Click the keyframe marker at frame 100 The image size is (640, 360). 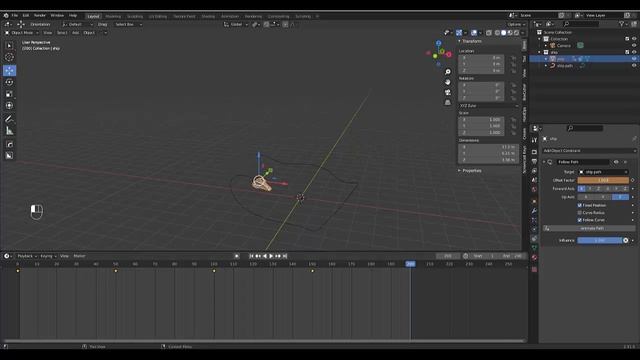click(214, 271)
